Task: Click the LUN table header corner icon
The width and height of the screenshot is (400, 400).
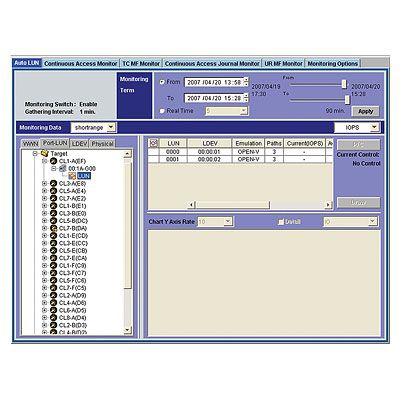Action: [153, 143]
